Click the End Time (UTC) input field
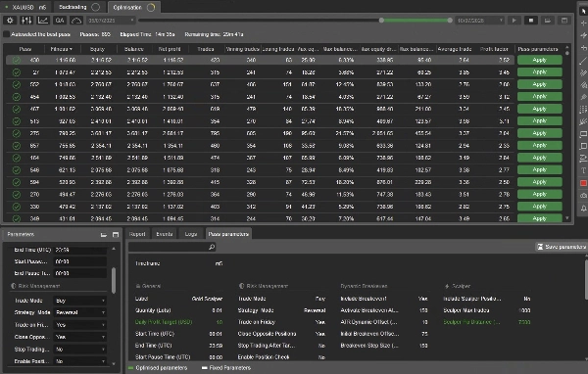 [80, 250]
